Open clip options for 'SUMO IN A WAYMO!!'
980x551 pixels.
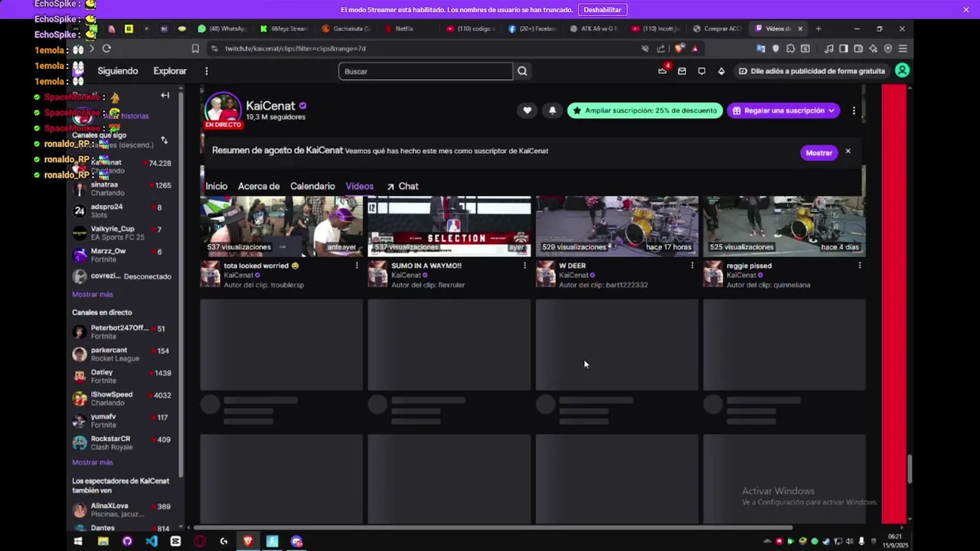[x=524, y=266]
